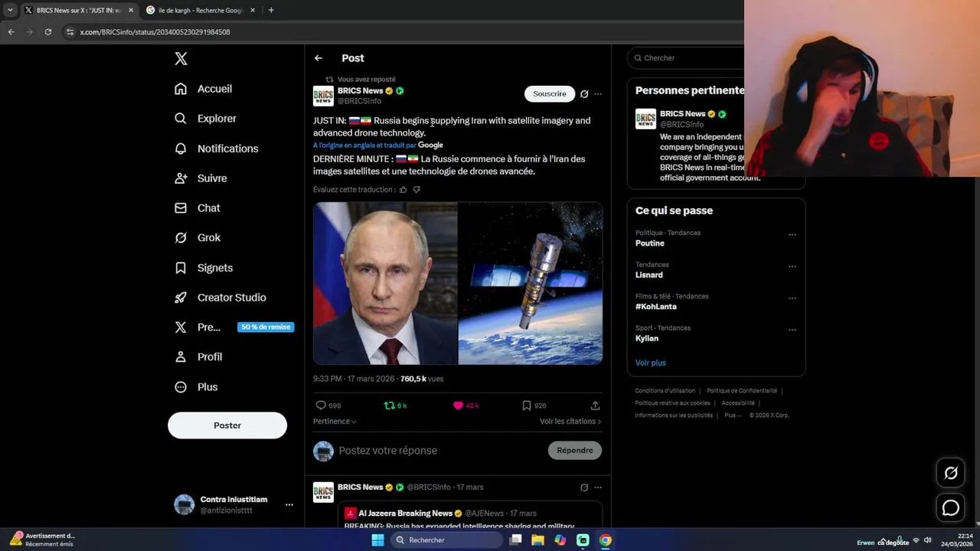The width and height of the screenshot is (980, 551).
Task: Expand the Pertinence sort dropdown
Action: click(x=335, y=421)
